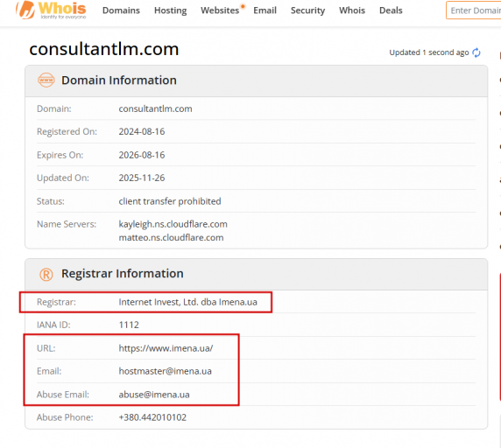The width and height of the screenshot is (501, 448).
Task: Click the Updated 1 second ago text
Action: [x=429, y=52]
